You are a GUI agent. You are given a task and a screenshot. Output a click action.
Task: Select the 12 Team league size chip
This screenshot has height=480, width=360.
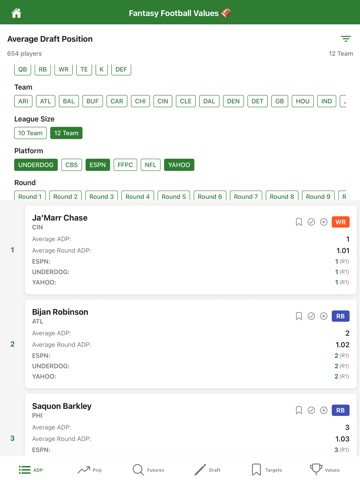click(x=66, y=133)
